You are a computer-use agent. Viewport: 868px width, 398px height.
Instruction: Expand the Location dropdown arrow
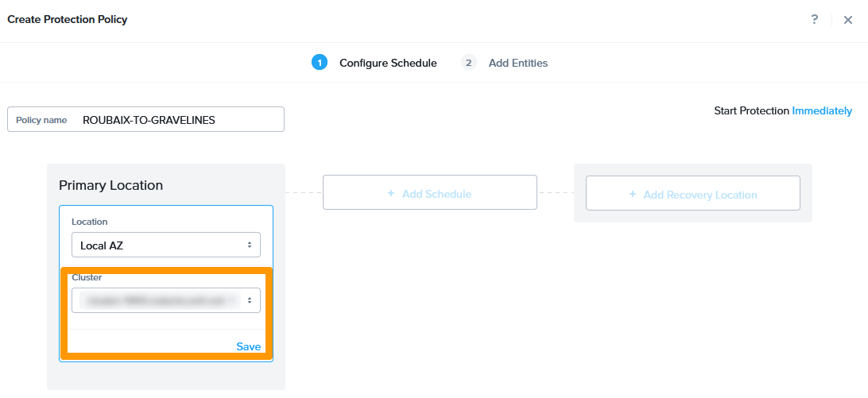click(250, 245)
